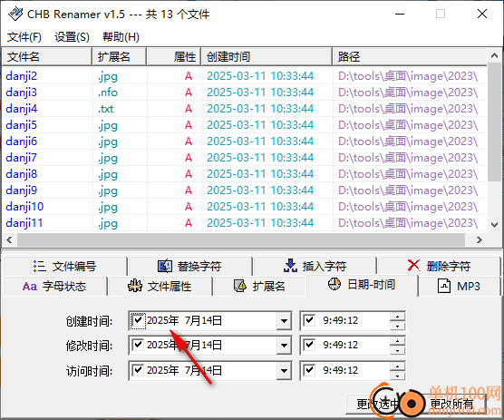This screenshot has width=504, height=420.
Task: Toggle the 访问时间 time checkbox
Action: point(309,370)
